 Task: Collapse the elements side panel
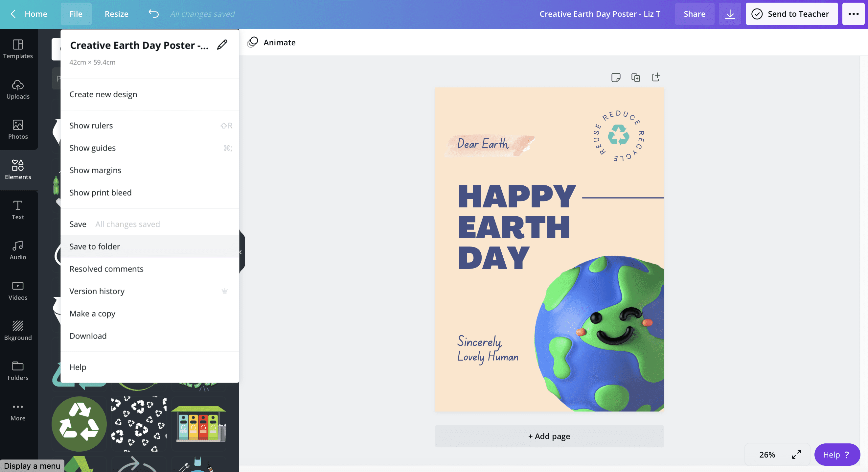[240, 251]
